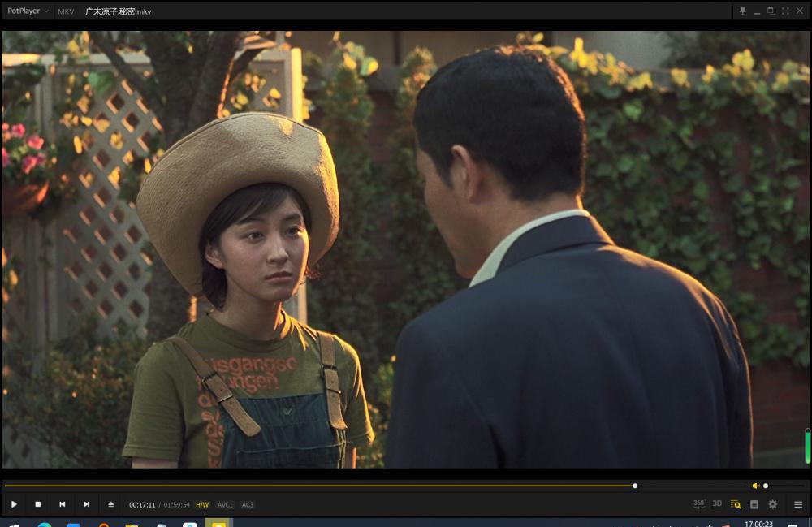Jump to the previous file
812x527 pixels.
click(x=63, y=504)
